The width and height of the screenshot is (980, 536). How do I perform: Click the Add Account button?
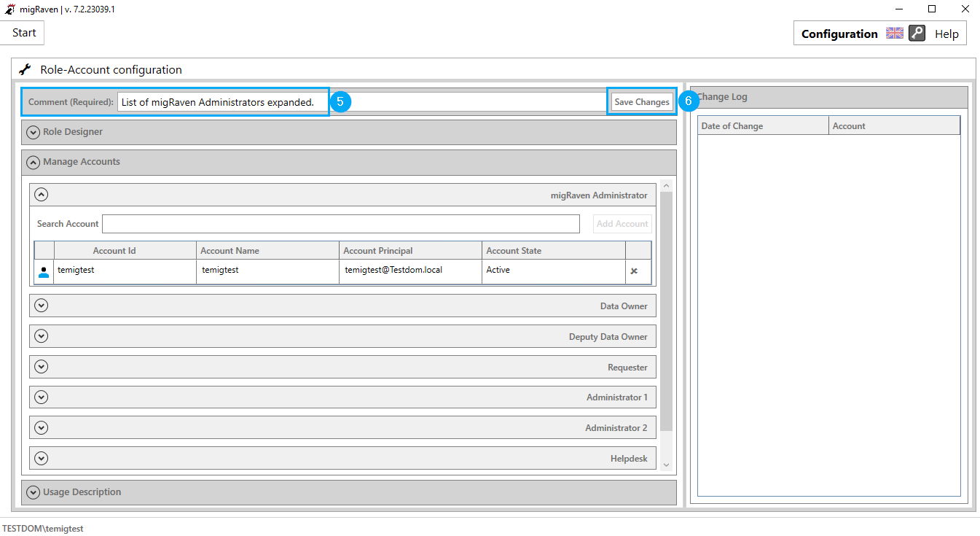pos(622,224)
